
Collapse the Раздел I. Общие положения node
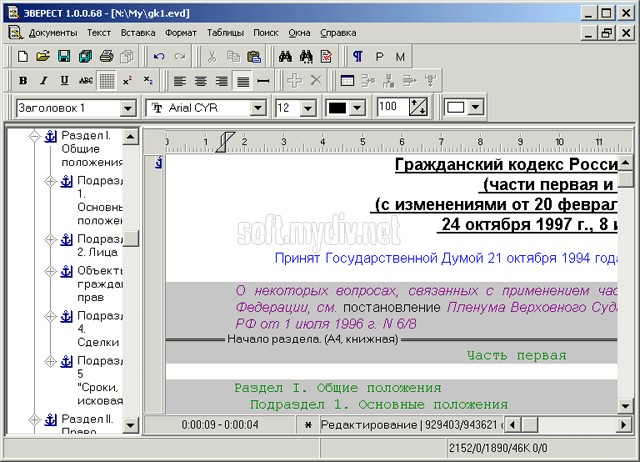[35, 136]
